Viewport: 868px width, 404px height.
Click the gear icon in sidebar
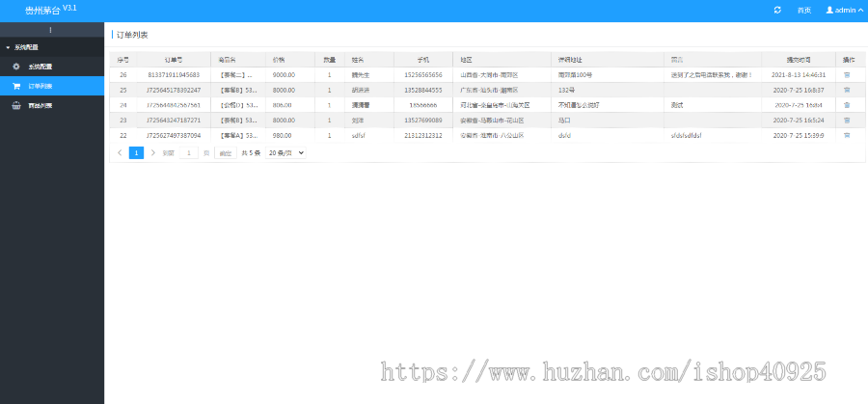point(16,67)
